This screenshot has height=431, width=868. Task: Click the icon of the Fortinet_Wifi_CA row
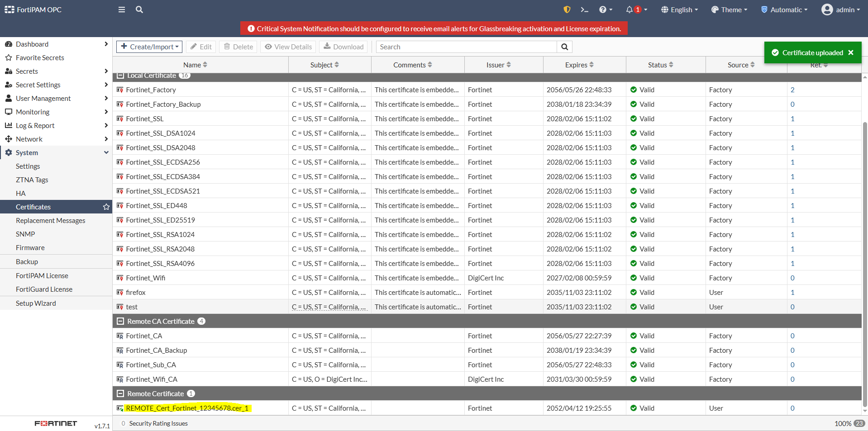coord(120,379)
